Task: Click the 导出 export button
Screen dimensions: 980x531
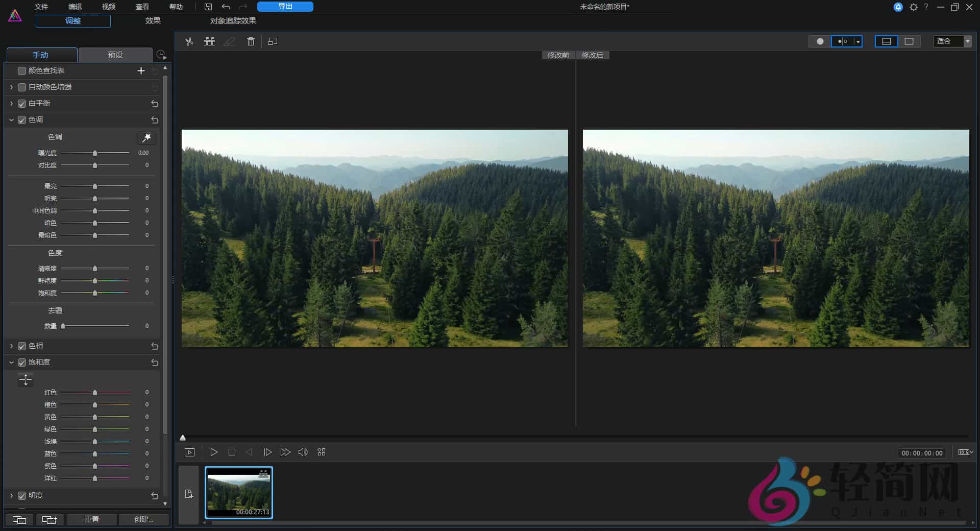Action: click(x=285, y=7)
